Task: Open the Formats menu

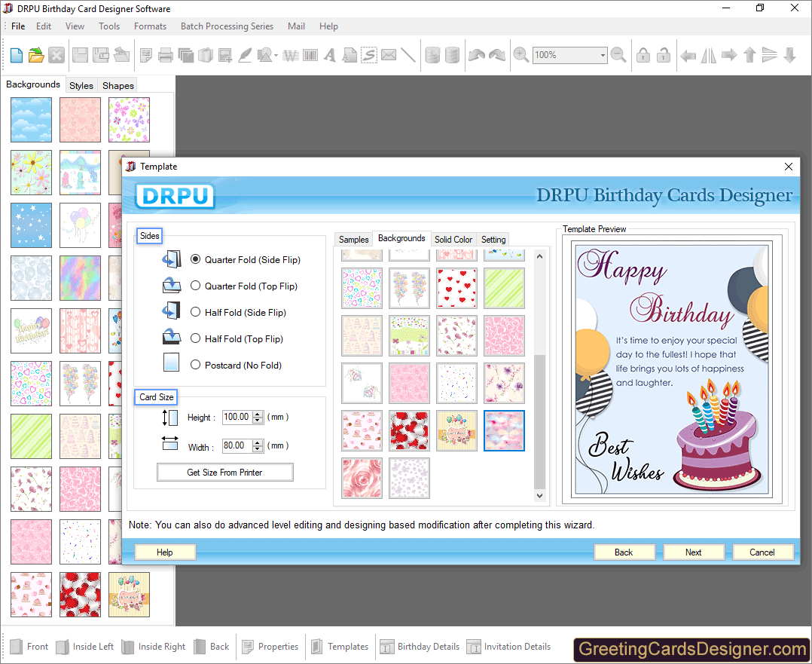Action: click(150, 26)
